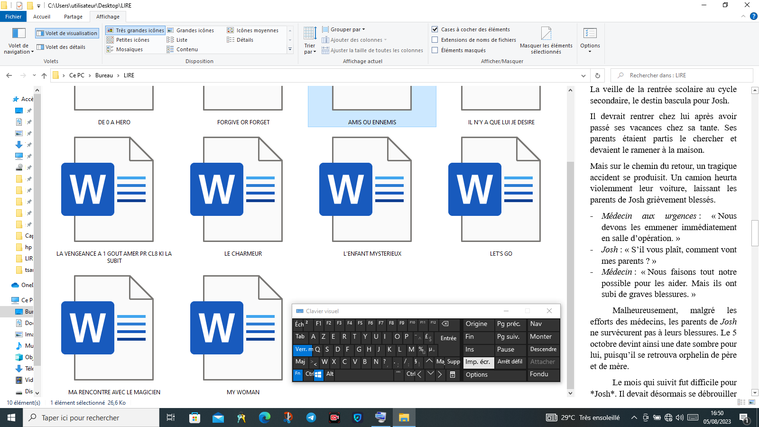Check the Éléments masqués option
Screen dimensions: 759x427
click(435, 50)
